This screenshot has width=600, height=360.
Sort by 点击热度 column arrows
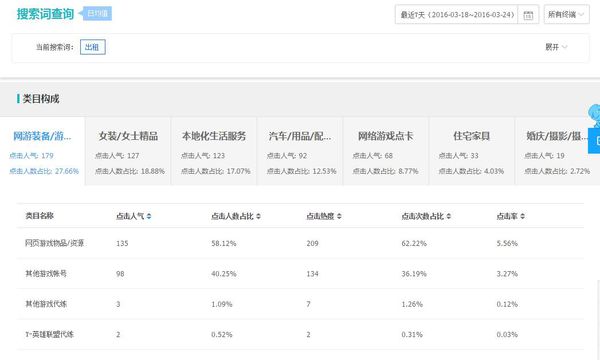pos(339,216)
